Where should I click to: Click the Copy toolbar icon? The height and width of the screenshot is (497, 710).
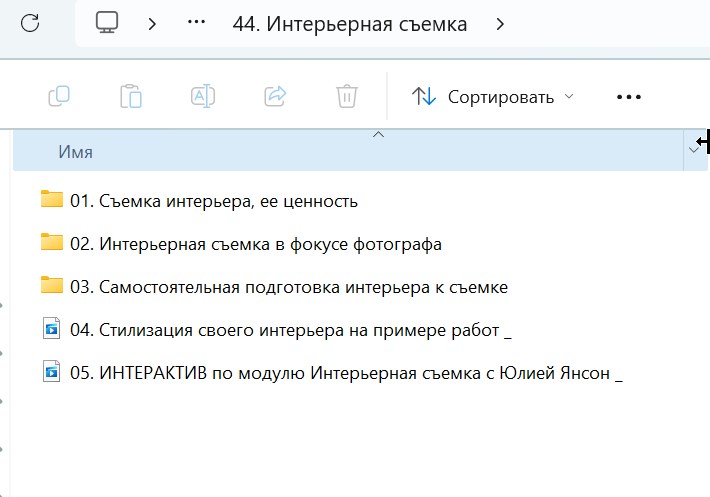(59, 96)
